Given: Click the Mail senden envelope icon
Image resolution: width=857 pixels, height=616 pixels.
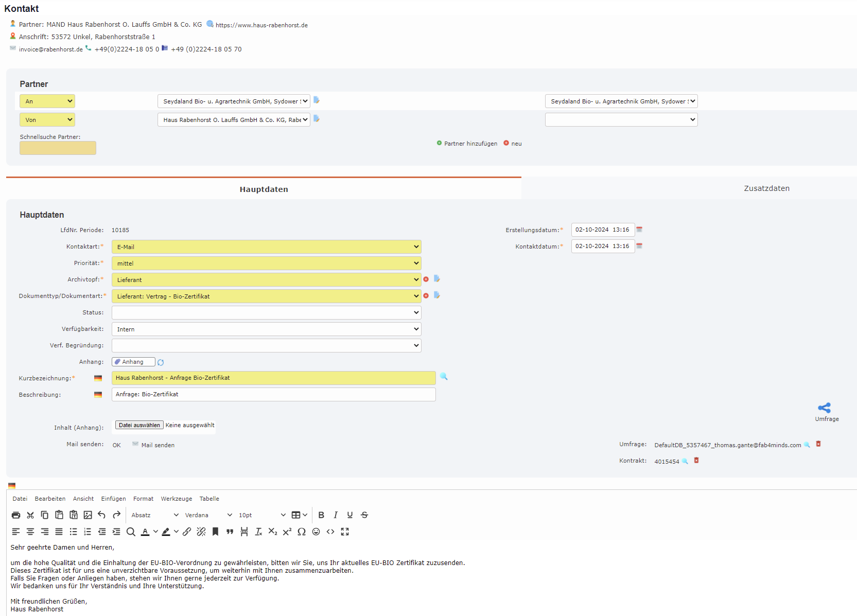Looking at the screenshot, I should pos(135,444).
